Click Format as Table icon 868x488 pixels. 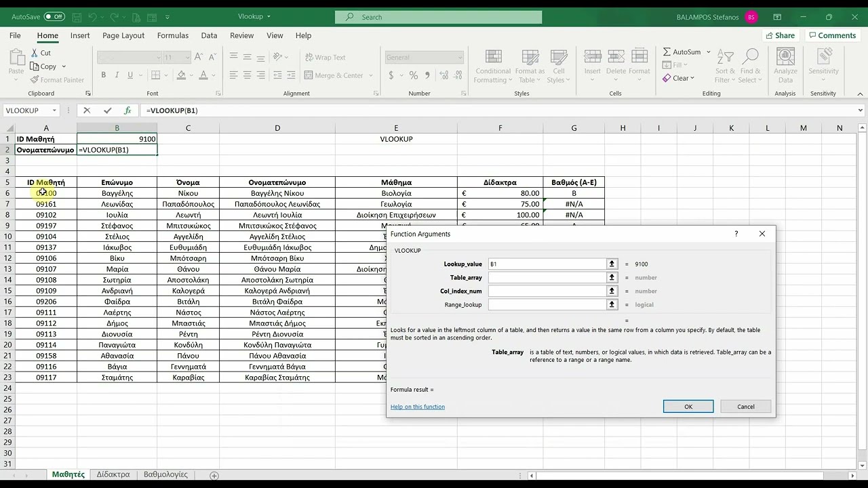click(x=530, y=58)
